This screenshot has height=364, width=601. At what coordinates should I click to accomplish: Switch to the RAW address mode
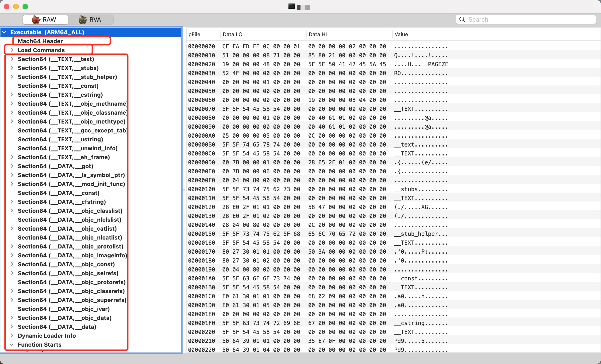click(x=45, y=19)
